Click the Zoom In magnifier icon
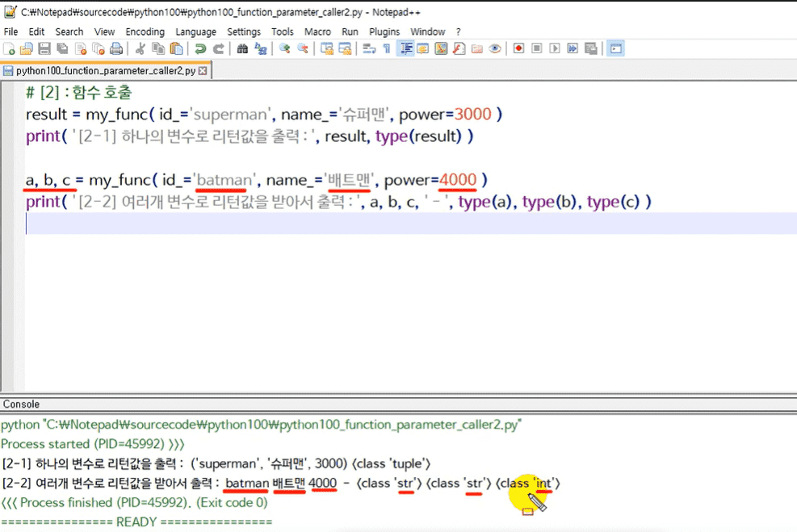 click(284, 48)
